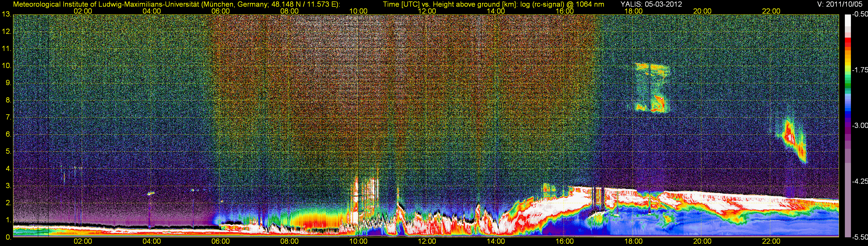The height and width of the screenshot is (246, 868).
Task: Select the 22:00 tick label along the bottom
Action: pos(771,241)
